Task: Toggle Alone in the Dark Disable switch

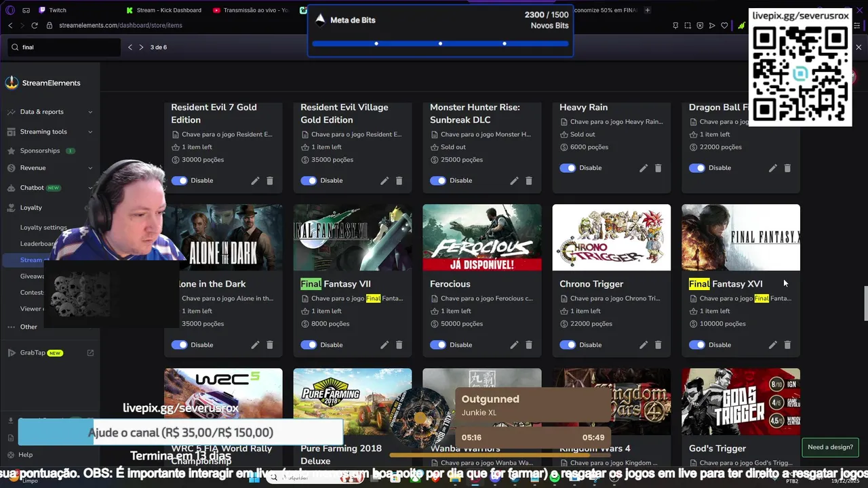Action: (180, 345)
